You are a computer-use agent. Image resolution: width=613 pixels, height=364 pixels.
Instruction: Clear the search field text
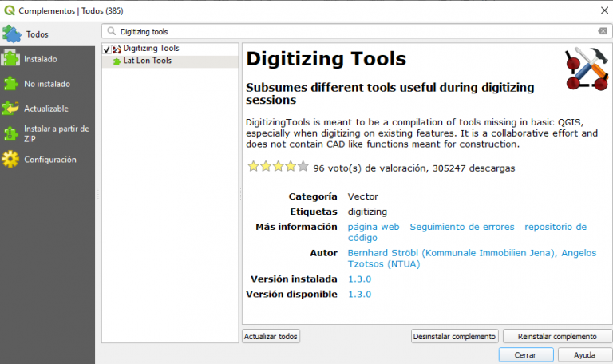[x=603, y=31]
